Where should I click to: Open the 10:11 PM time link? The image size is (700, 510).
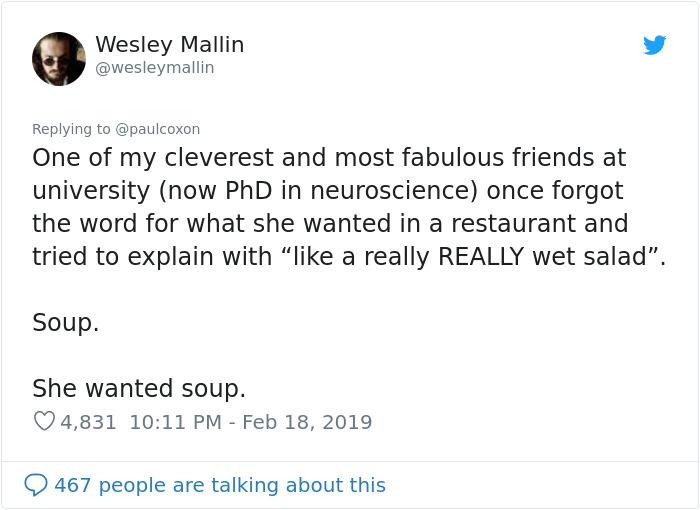pyautogui.click(x=175, y=422)
